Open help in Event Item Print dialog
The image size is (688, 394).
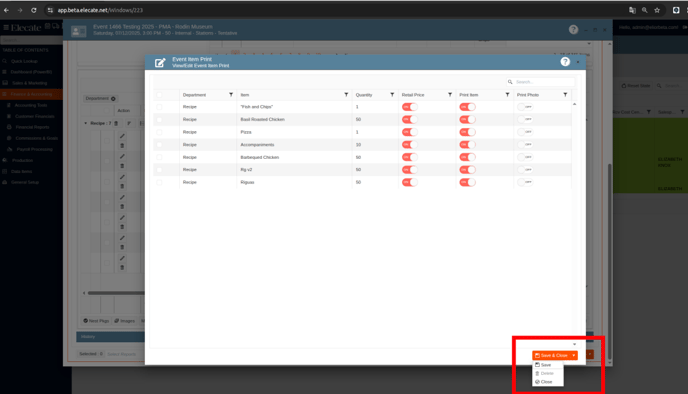tap(565, 62)
